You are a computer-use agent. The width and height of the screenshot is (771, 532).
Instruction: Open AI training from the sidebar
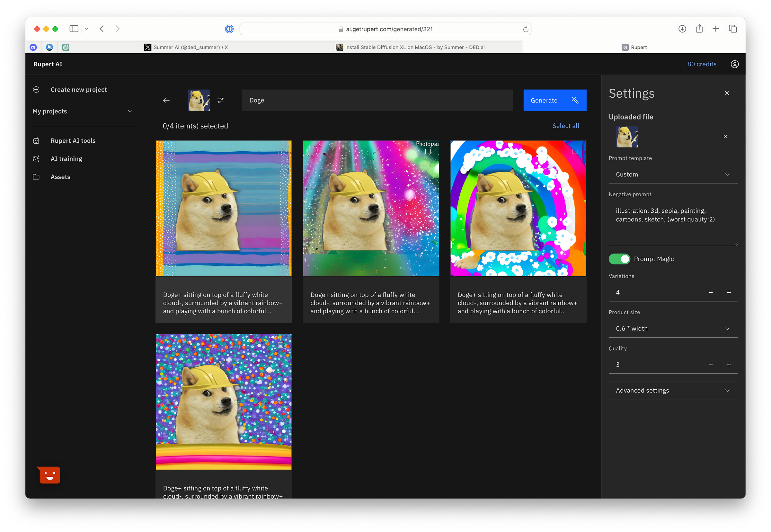pyautogui.click(x=66, y=159)
